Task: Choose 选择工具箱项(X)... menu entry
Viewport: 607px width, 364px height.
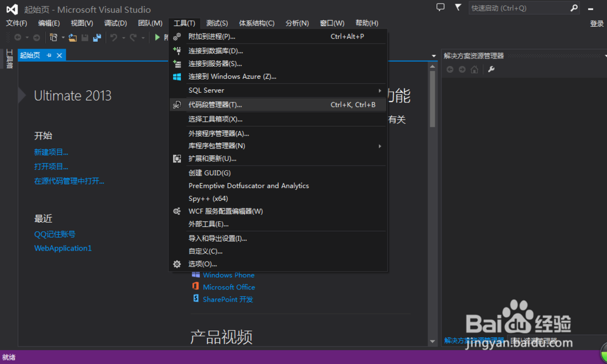Action: (278, 119)
